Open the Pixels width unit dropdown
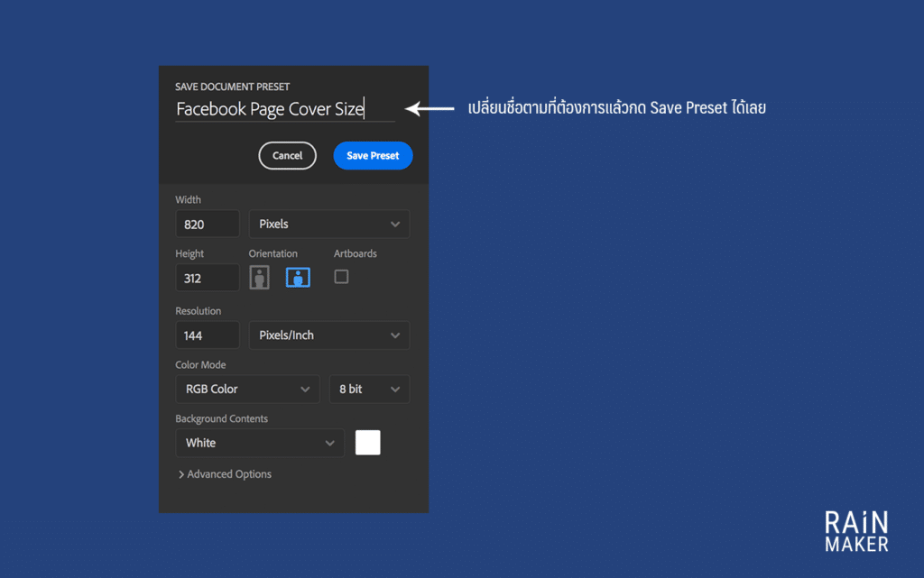 [x=328, y=224]
